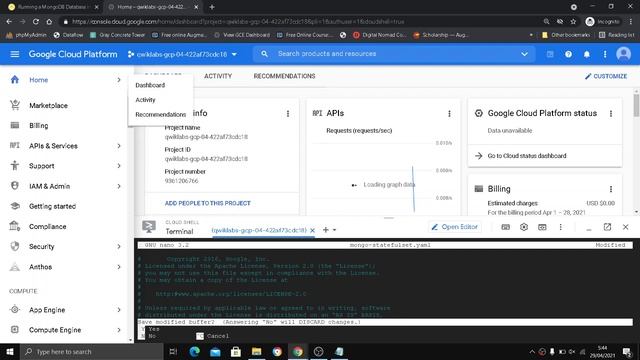This screenshot has width=640, height=360.
Task: Click the Billing sidebar icon
Action: point(15,125)
